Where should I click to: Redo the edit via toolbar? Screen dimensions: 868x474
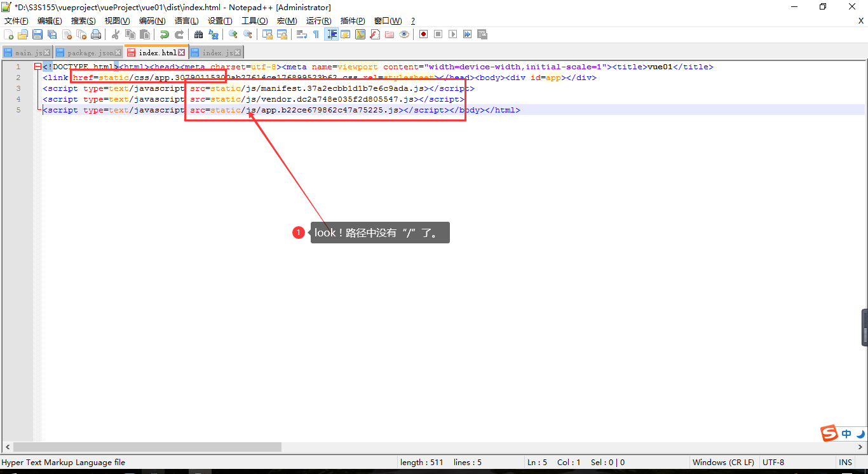click(179, 34)
